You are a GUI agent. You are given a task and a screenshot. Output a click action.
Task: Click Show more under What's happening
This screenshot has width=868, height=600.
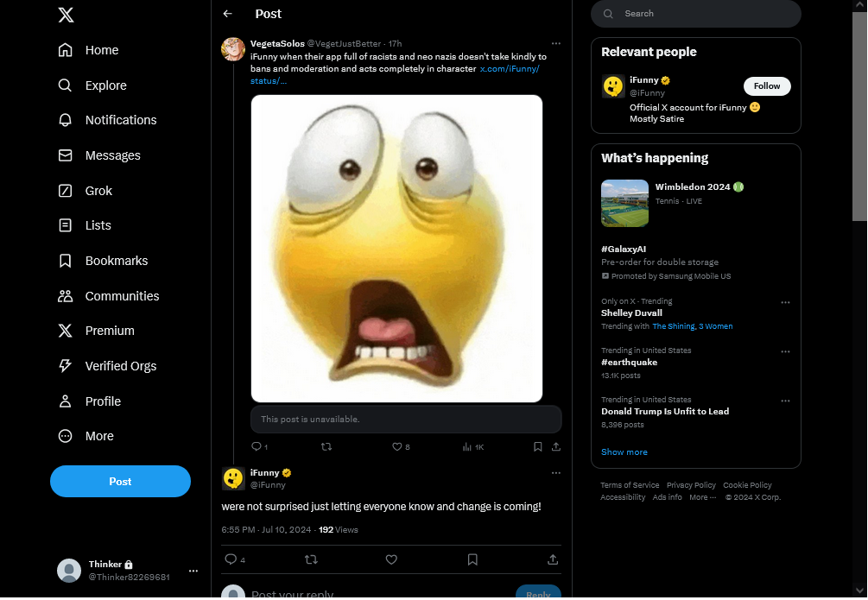point(624,452)
